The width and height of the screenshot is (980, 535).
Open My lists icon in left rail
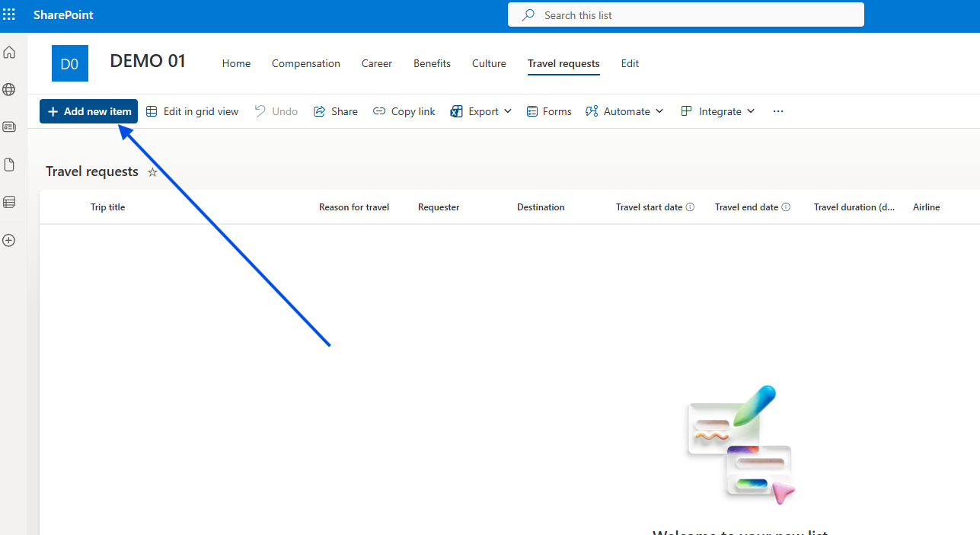point(9,202)
